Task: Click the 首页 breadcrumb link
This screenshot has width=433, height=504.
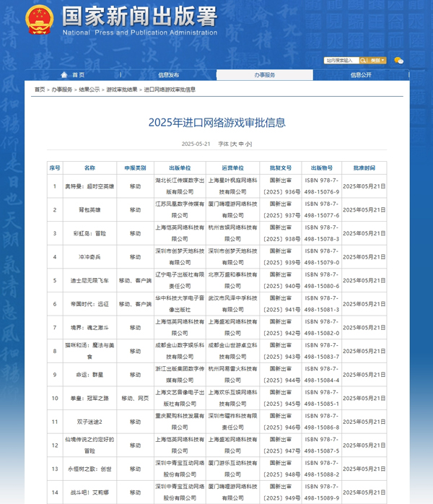Action: [40, 90]
